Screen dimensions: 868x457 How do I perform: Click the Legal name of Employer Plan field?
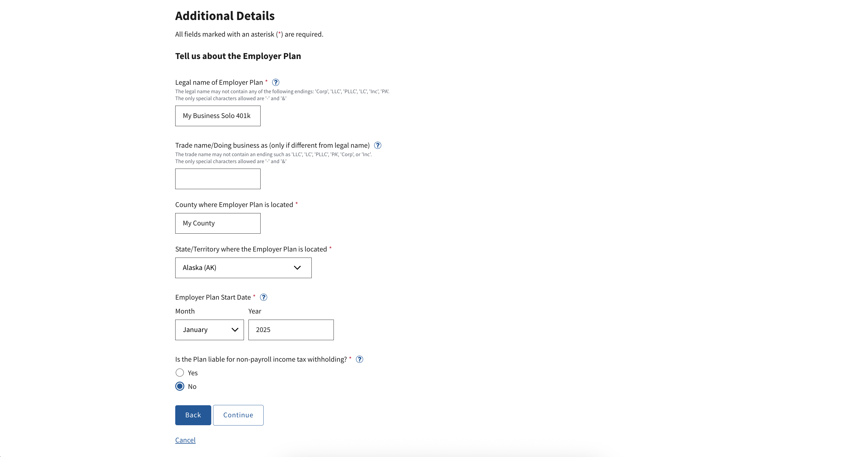click(218, 116)
